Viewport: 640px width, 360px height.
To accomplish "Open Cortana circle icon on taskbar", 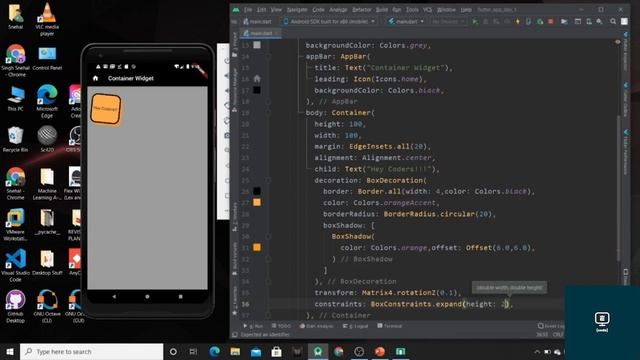I will point(173,351).
